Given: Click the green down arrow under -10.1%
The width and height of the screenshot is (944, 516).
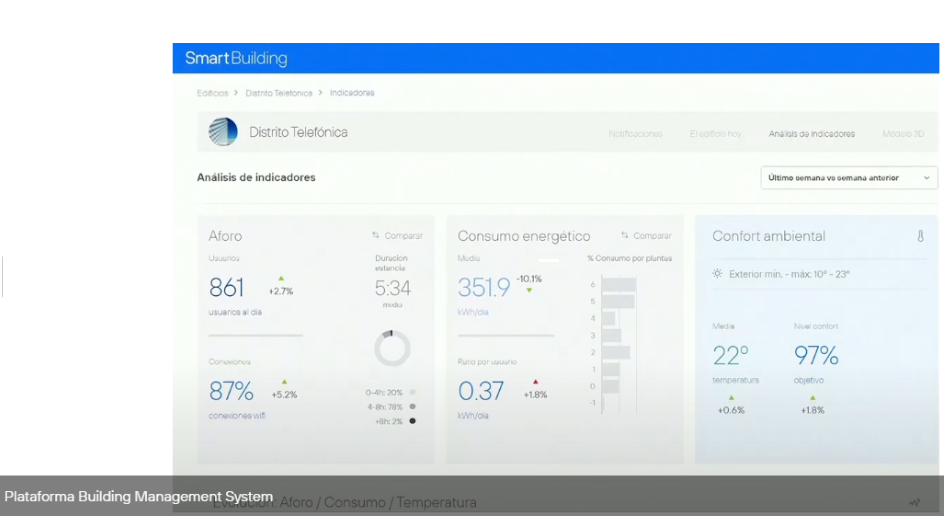Looking at the screenshot, I should (x=529, y=291).
